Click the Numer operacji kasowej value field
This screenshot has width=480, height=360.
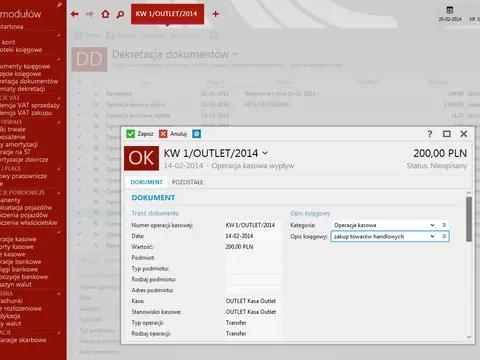coord(253,225)
